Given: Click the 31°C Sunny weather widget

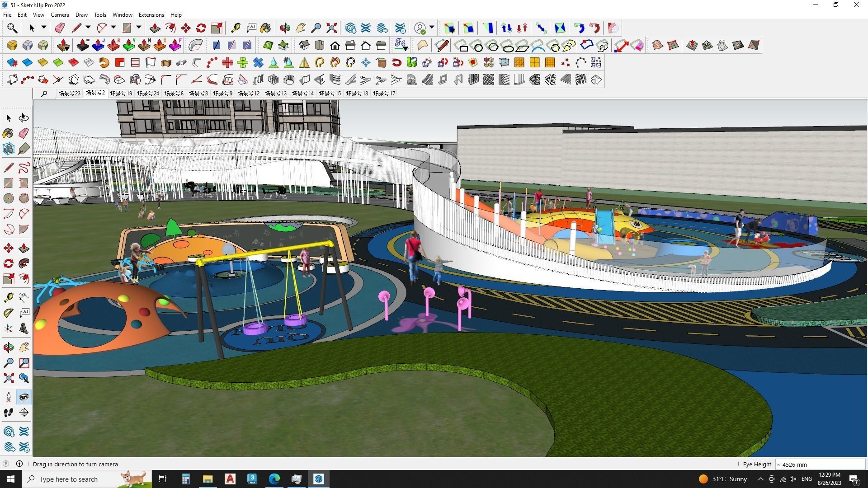Looking at the screenshot, I should (x=723, y=479).
